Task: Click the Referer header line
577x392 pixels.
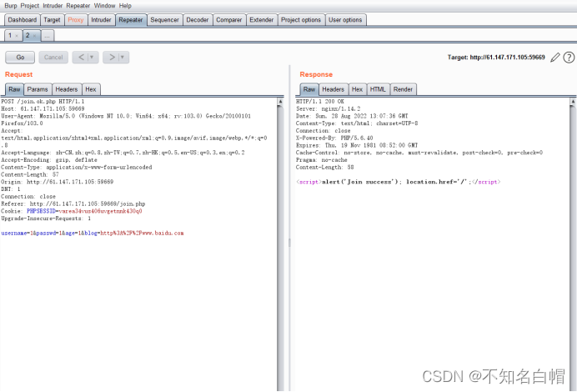Action: click(73, 204)
